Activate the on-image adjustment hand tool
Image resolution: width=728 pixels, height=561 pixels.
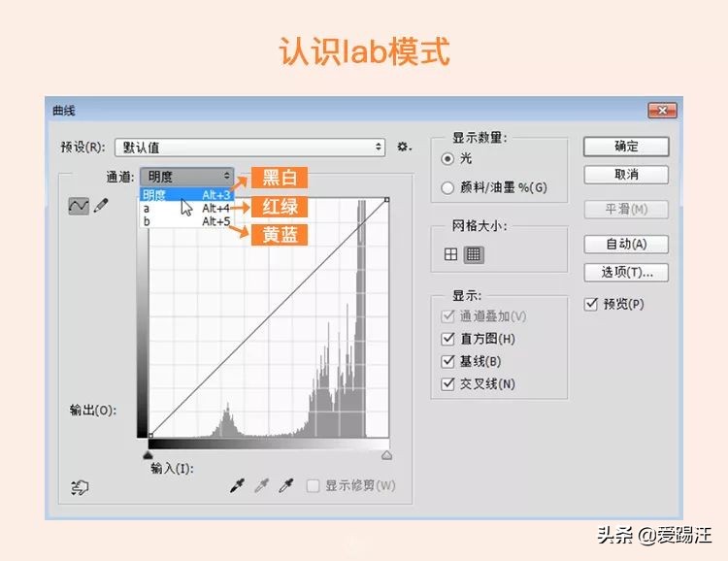coord(80,487)
